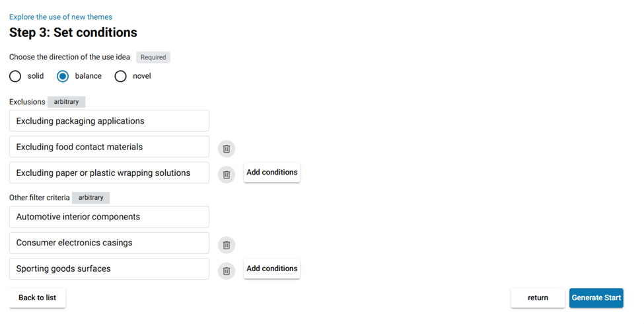Delete the 'Excluding food contact materials' exclusion
644x324 pixels.
pos(227,148)
